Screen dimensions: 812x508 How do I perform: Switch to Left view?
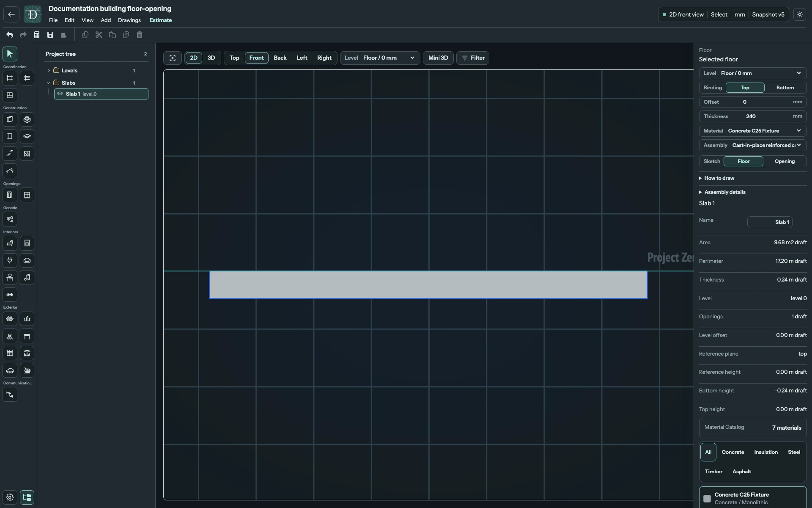coord(302,58)
